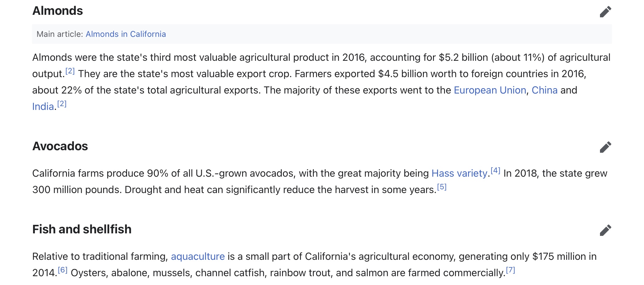This screenshot has width=644, height=285.
Task: Follow the European Union link
Action: click(x=490, y=90)
